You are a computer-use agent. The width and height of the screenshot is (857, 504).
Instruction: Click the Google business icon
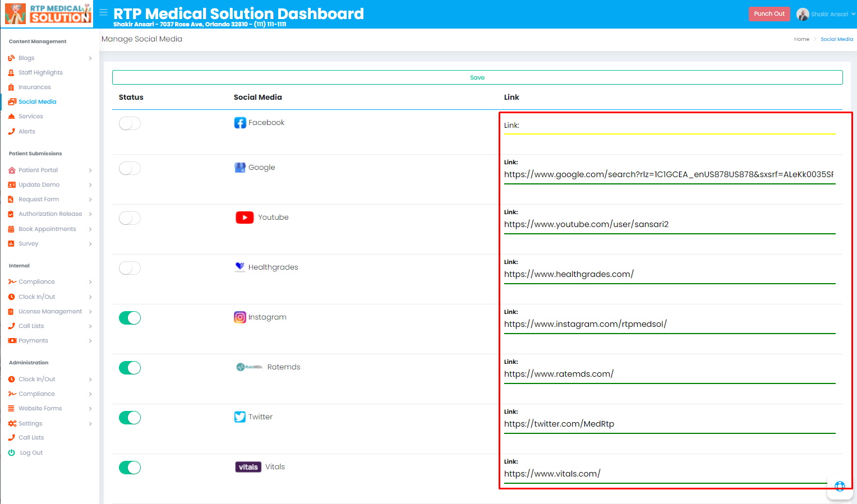point(240,168)
